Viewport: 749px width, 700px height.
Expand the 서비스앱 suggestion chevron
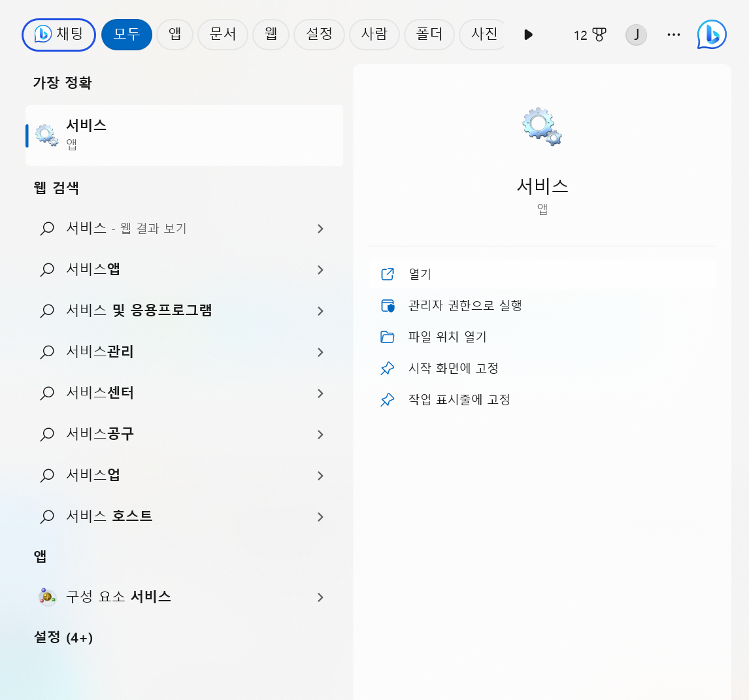(320, 270)
